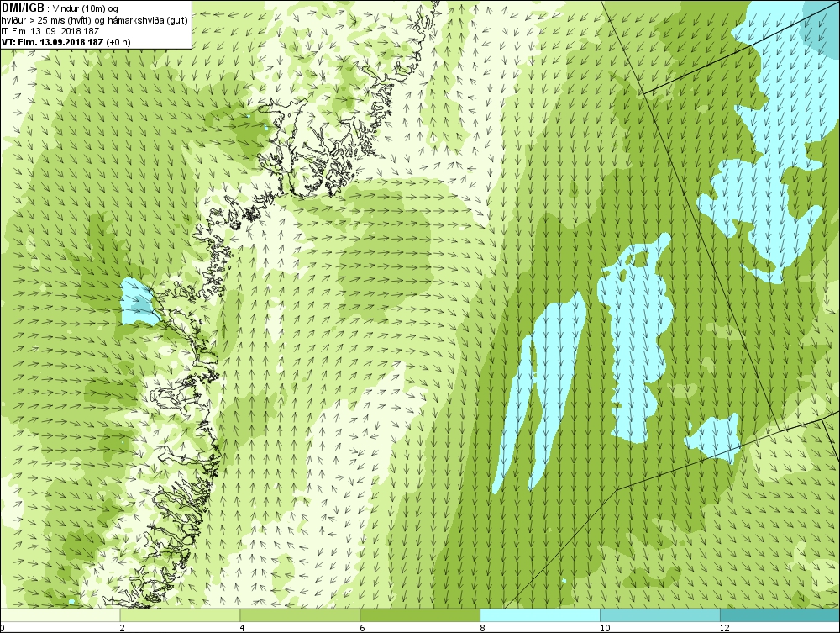Click the legend value label '6'
The height and width of the screenshot is (633, 840).
coord(362,628)
